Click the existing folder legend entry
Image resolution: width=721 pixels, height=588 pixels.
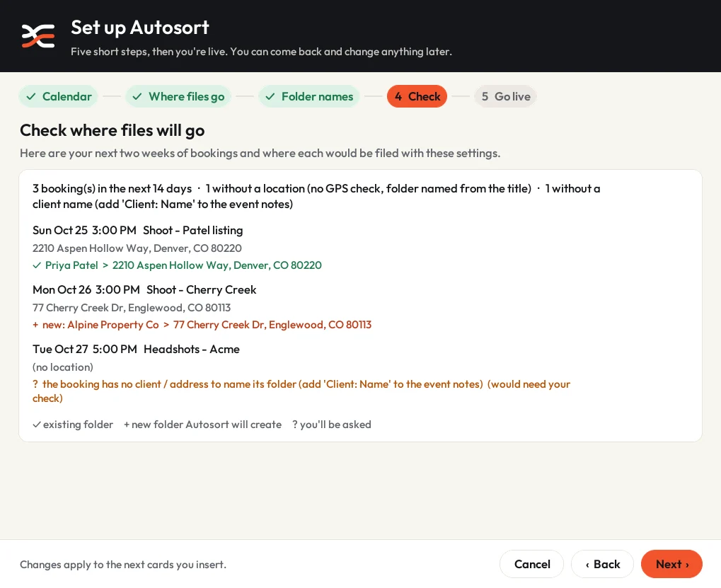tap(73, 425)
